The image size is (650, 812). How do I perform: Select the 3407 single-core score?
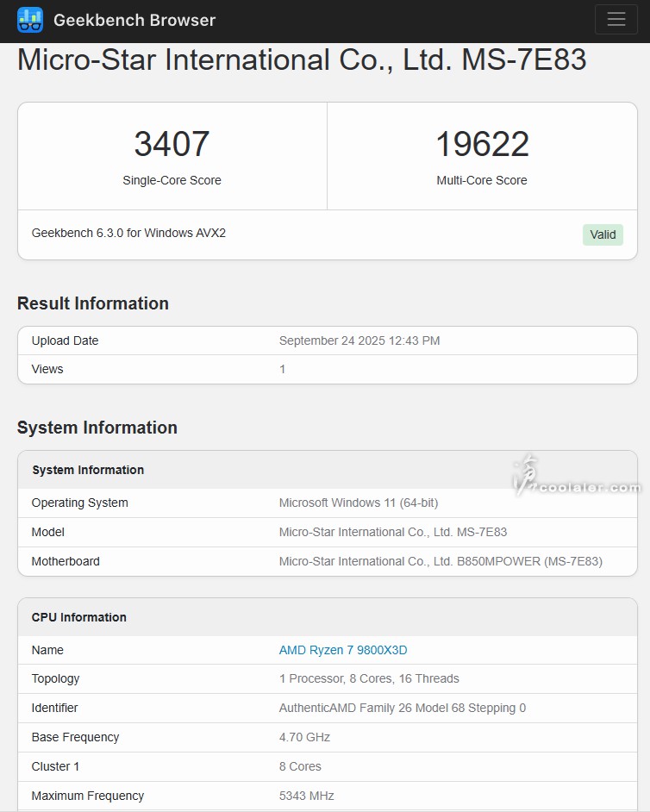pyautogui.click(x=172, y=144)
